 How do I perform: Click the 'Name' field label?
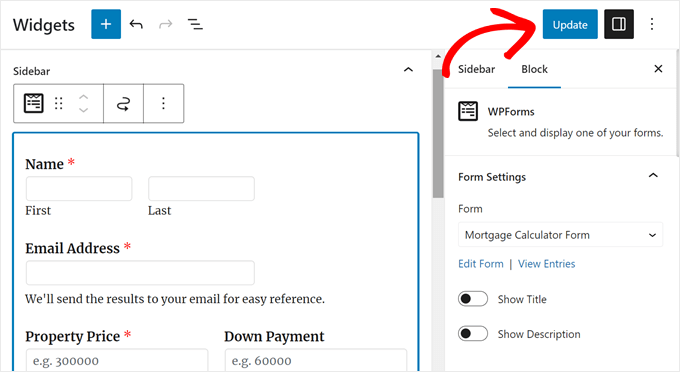click(44, 164)
